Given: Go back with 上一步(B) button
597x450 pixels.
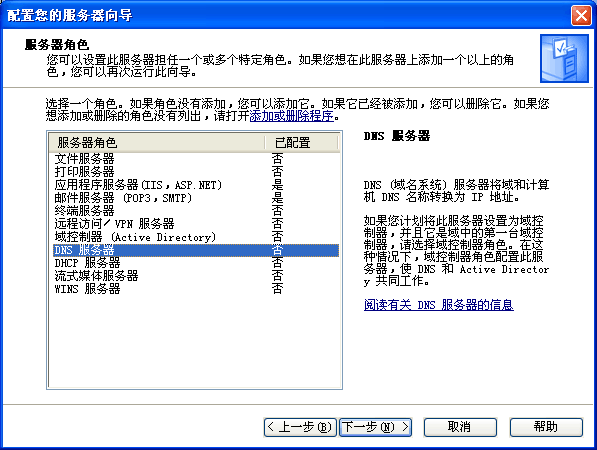Looking at the screenshot, I should [x=300, y=427].
